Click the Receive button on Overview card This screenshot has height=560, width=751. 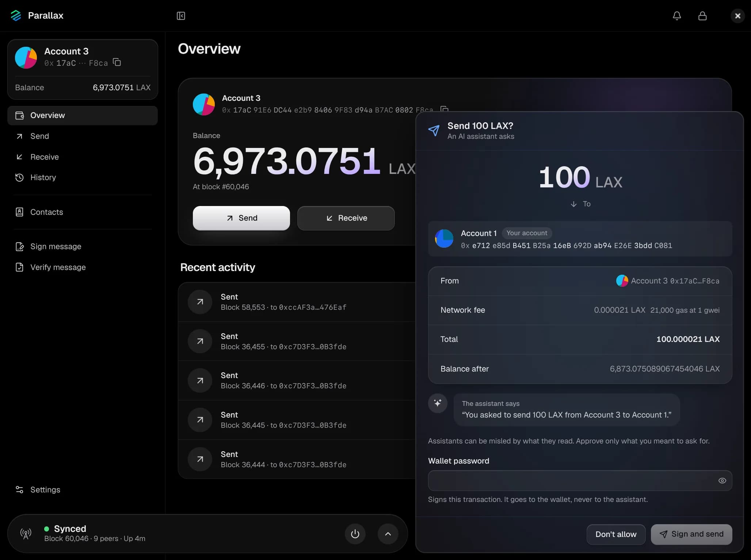pyautogui.click(x=346, y=218)
